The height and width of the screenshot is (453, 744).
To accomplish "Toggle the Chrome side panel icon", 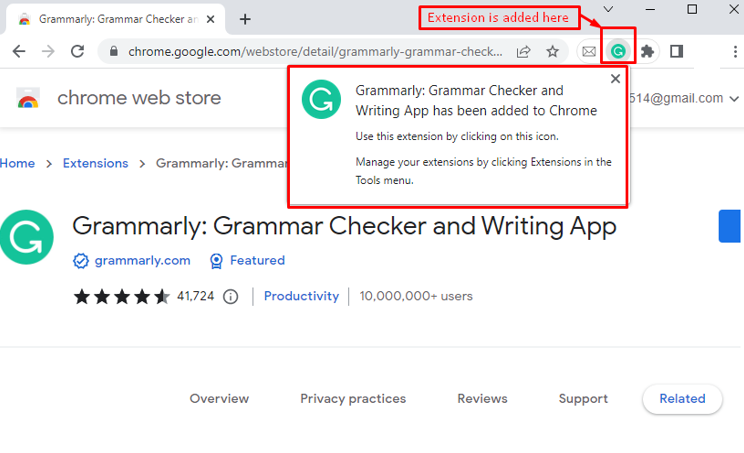I will [x=676, y=51].
